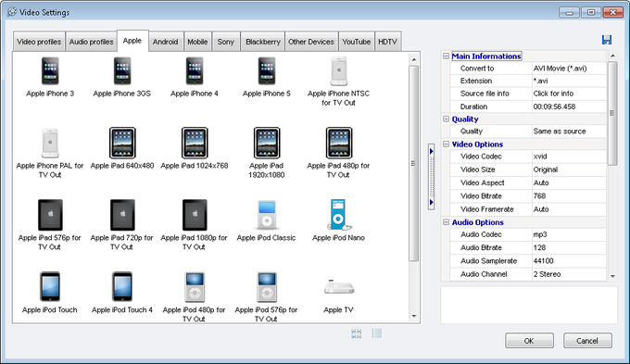Viewport: 630px width, 364px height.
Task: Change the Audio Samplerate 44100 value
Action: tap(569, 261)
